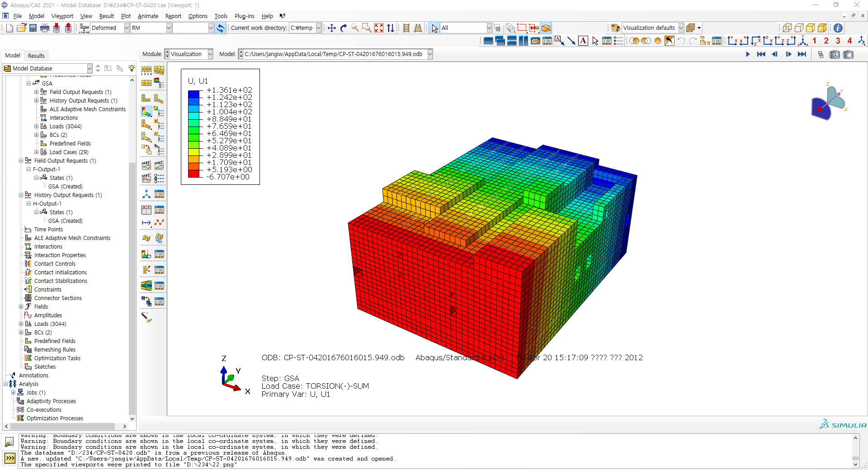The image size is (868, 470).
Task: Toggle plot contours on deformed shape
Action: [x=146, y=111]
